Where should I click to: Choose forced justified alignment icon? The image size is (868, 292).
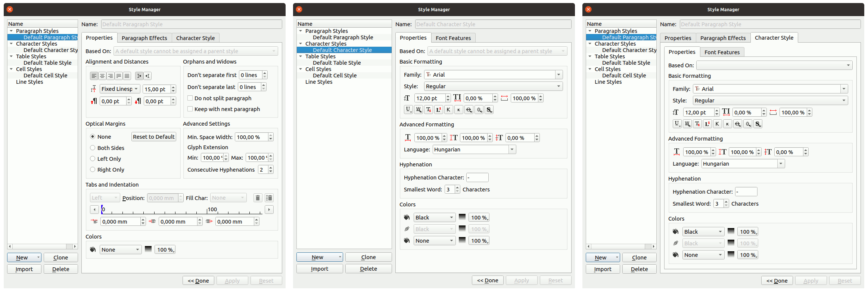(x=127, y=76)
